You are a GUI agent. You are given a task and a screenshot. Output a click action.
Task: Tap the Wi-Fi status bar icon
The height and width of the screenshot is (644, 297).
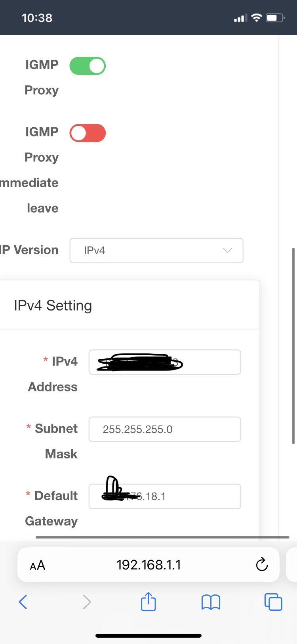pos(257,17)
